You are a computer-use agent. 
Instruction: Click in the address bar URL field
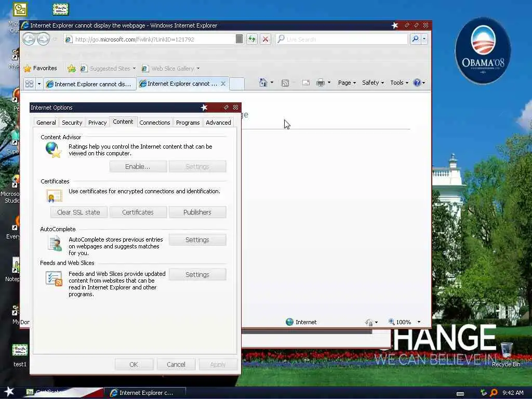(149, 39)
